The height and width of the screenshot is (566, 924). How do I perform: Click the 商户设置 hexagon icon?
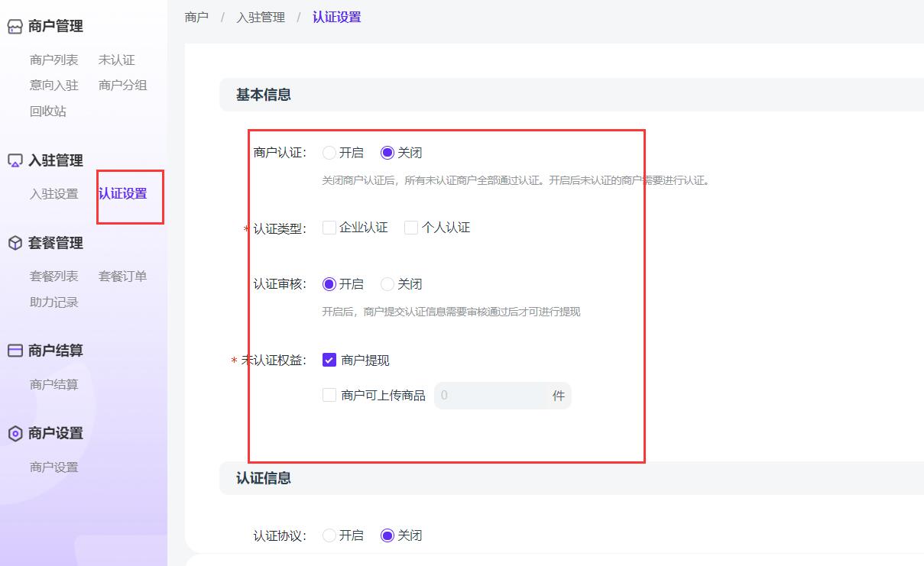(15, 433)
